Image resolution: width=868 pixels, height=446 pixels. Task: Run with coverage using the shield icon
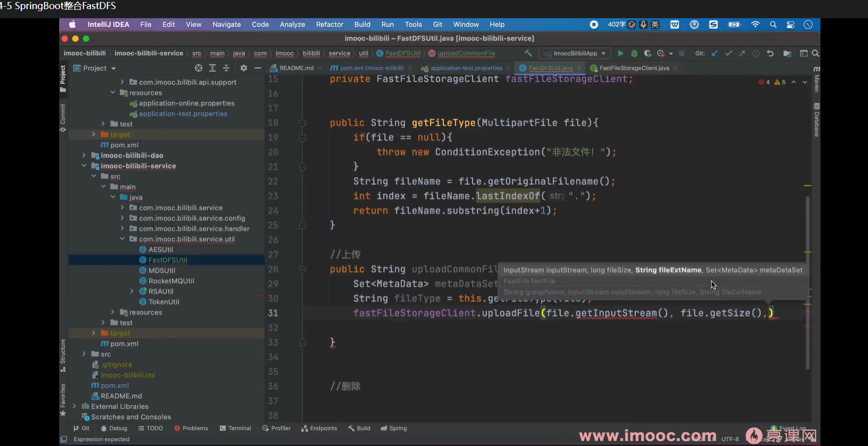[x=648, y=53]
